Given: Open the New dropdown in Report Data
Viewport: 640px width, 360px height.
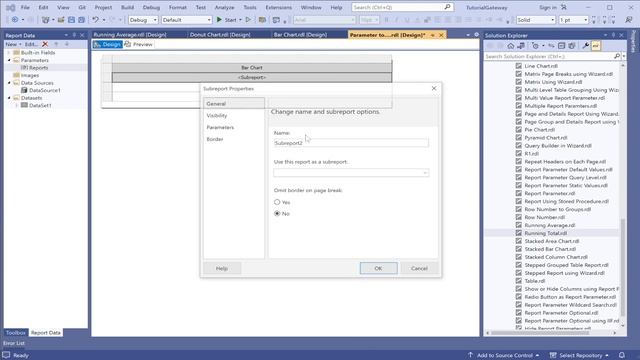Looking at the screenshot, I should 13,44.
